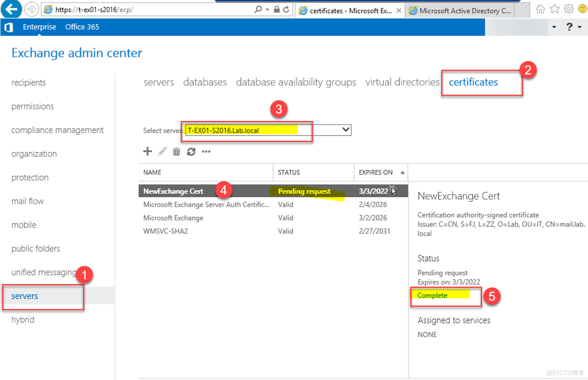Click the refresh icon in address bar
Image resolution: width=588 pixels, height=380 pixels.
[286, 9]
